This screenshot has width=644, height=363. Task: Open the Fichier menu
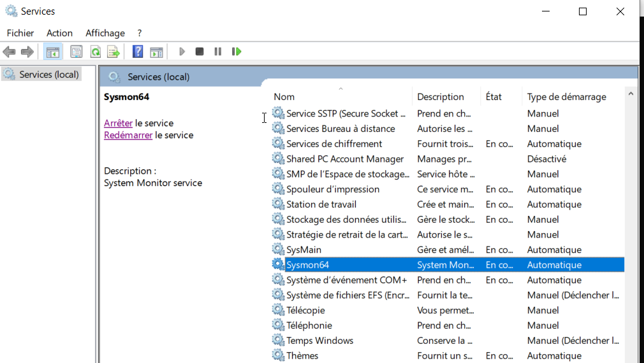pos(20,33)
